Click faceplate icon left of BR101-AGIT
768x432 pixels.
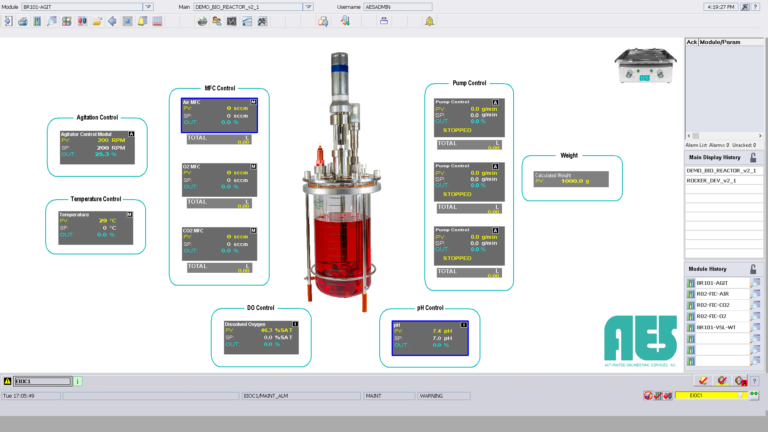pos(691,283)
